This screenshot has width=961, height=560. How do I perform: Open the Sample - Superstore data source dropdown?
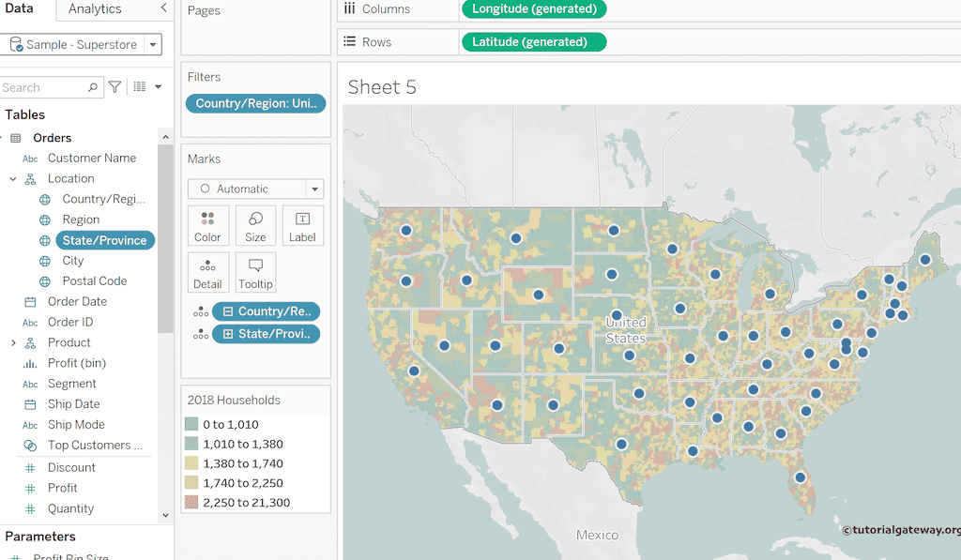coord(151,45)
